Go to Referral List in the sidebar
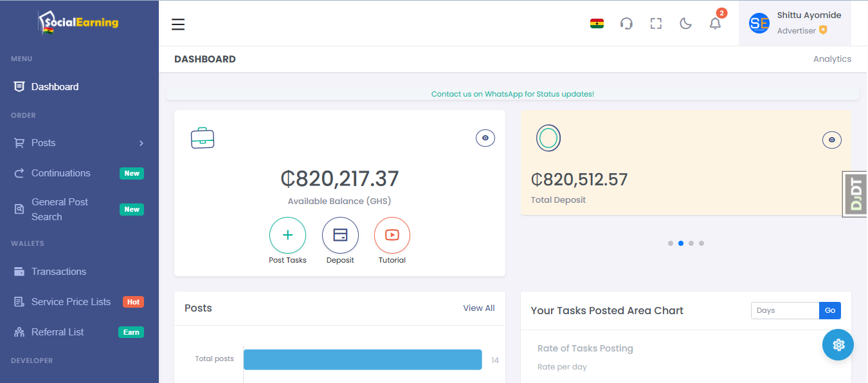868x383 pixels. pos(57,332)
